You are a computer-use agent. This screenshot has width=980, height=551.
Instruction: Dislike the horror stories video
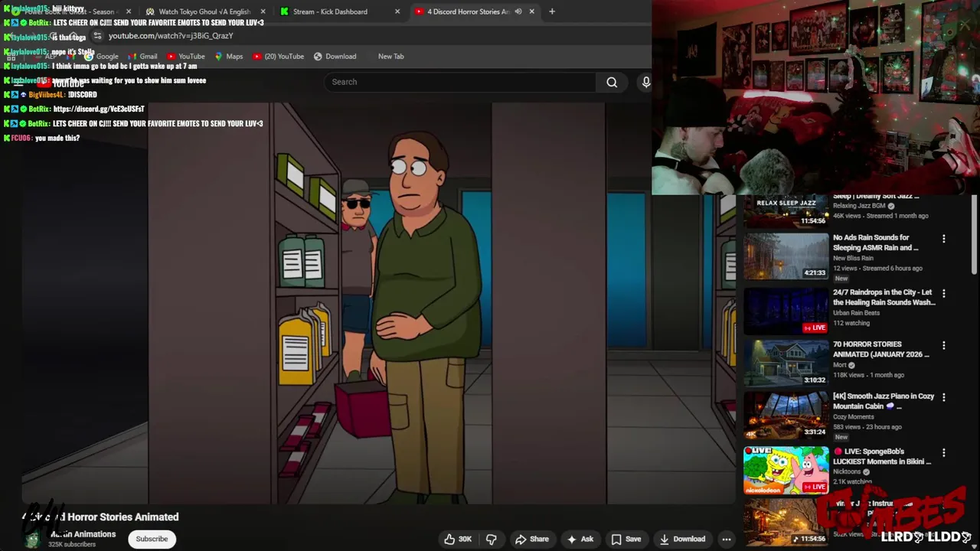pos(492,539)
